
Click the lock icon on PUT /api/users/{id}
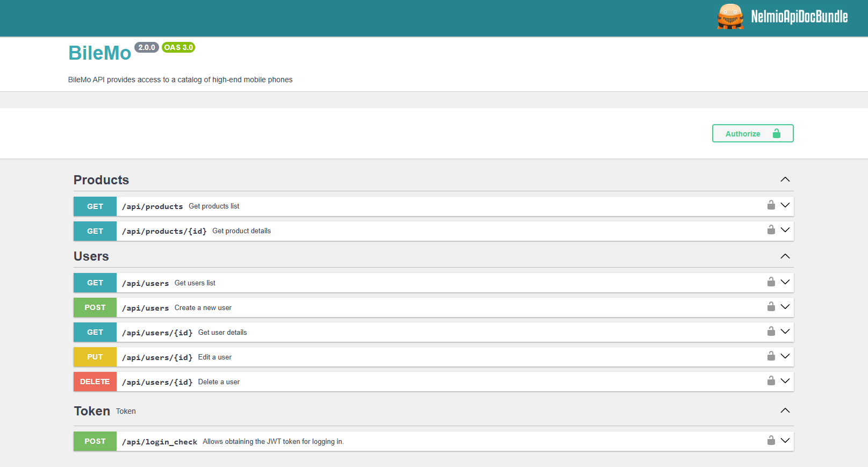tap(771, 356)
